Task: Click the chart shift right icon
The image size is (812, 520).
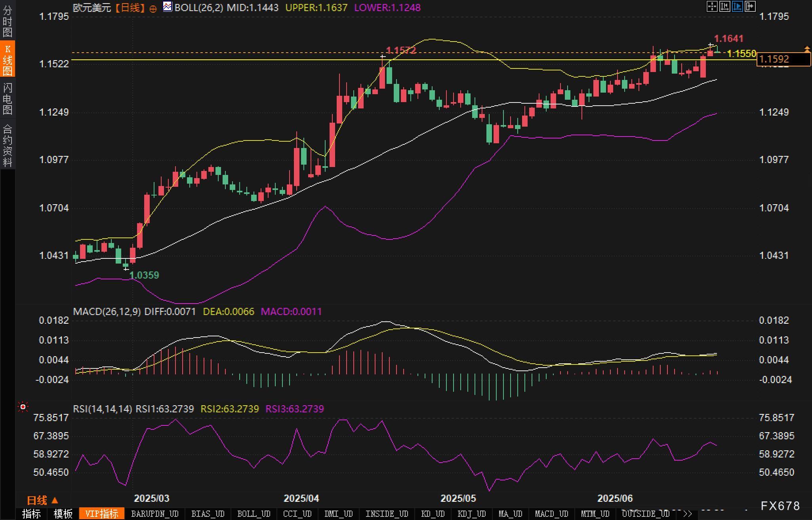Action: pos(750,6)
